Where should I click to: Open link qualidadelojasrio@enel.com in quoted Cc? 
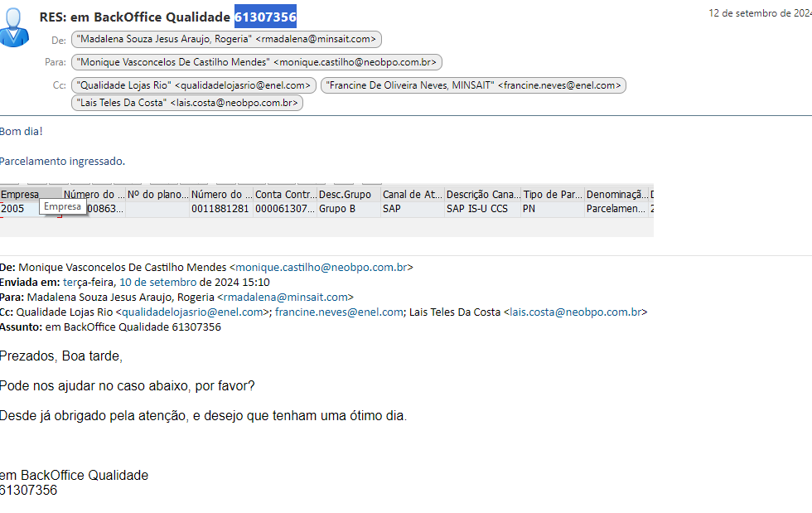[x=192, y=312]
